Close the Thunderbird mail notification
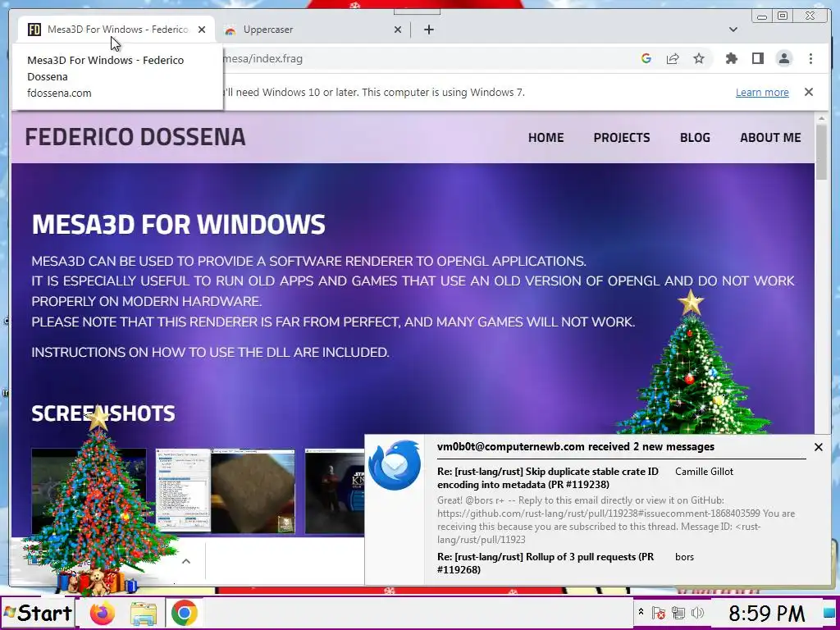Screen dimensions: 840x630 point(818,447)
